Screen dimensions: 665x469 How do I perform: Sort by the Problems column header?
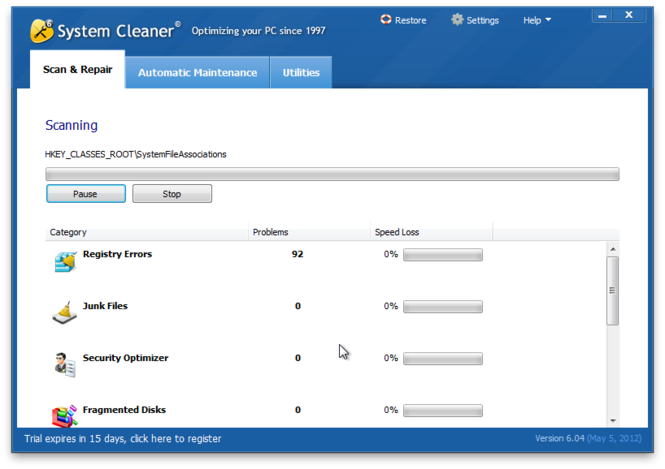[309, 232]
